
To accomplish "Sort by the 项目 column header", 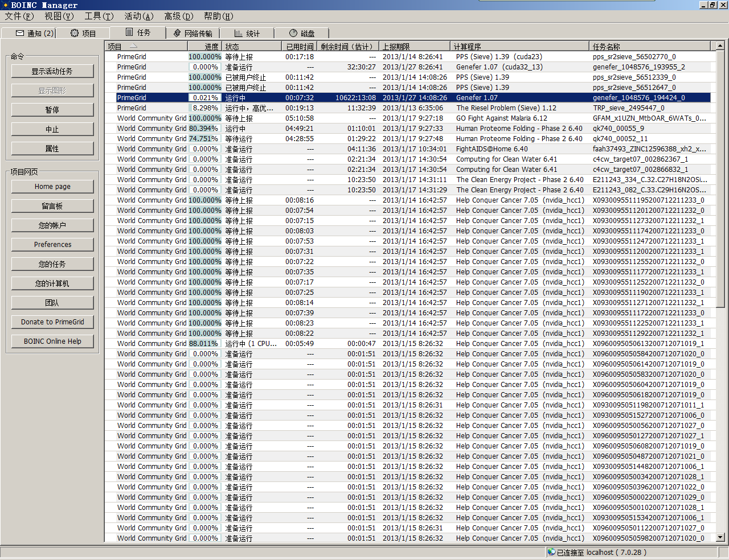I will [146, 47].
